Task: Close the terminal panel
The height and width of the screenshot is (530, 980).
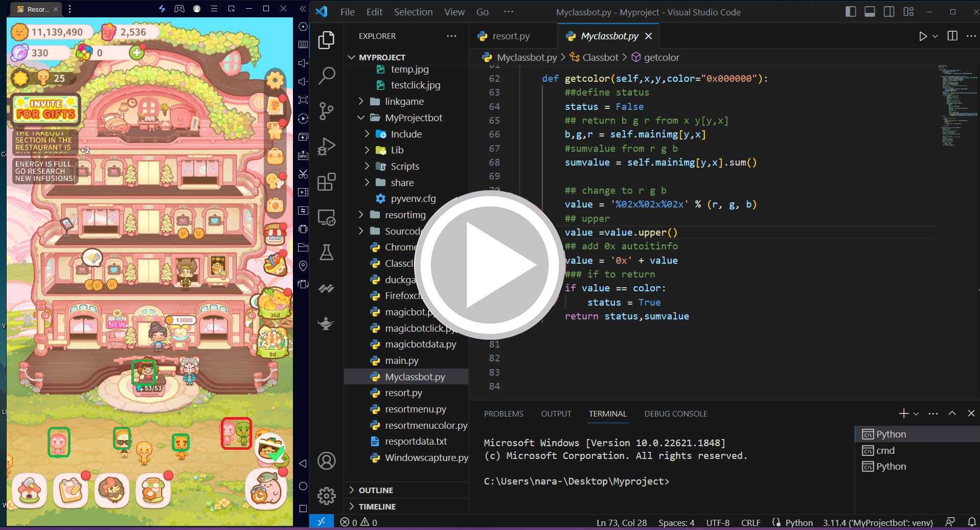Action: [971, 413]
